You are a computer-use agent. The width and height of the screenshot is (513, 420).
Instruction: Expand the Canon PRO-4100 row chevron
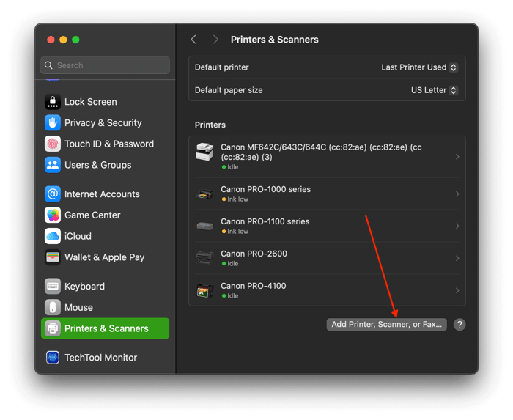pos(457,290)
